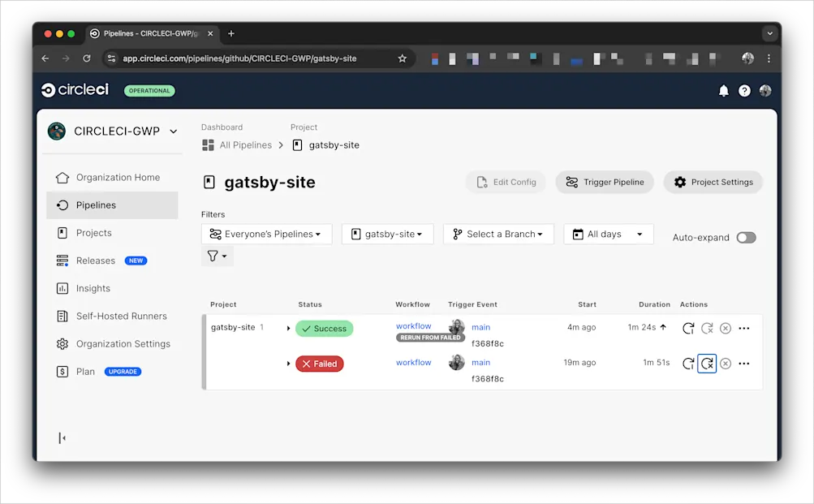
Task: Expand the Success workflow row
Action: pos(288,328)
